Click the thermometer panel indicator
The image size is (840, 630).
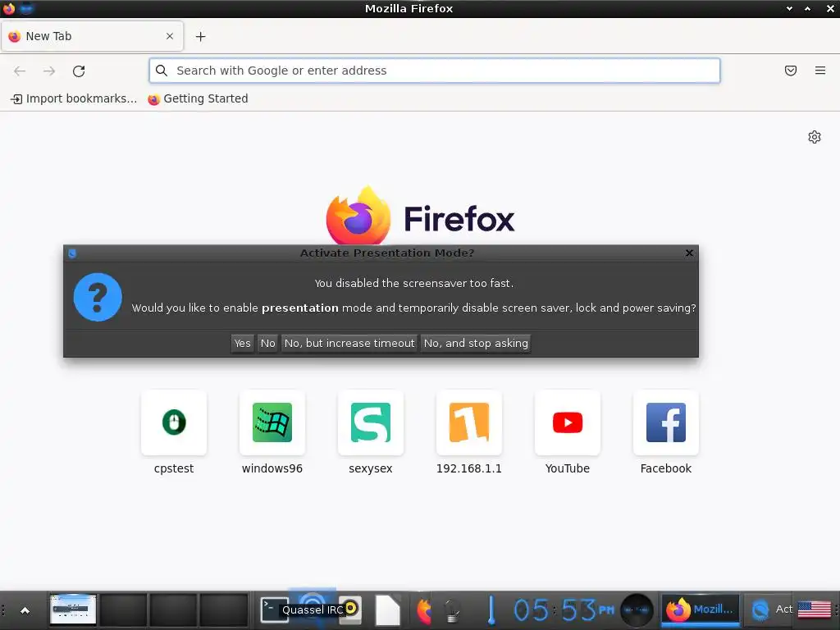pos(491,610)
